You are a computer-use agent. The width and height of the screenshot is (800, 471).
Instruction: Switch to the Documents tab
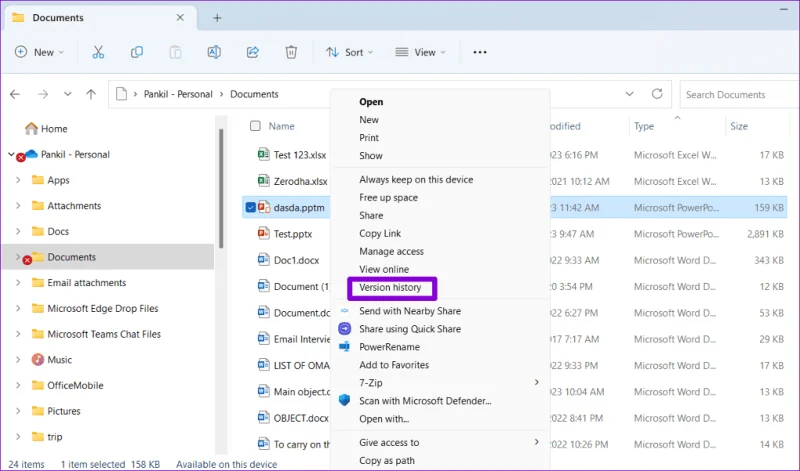[x=98, y=18]
